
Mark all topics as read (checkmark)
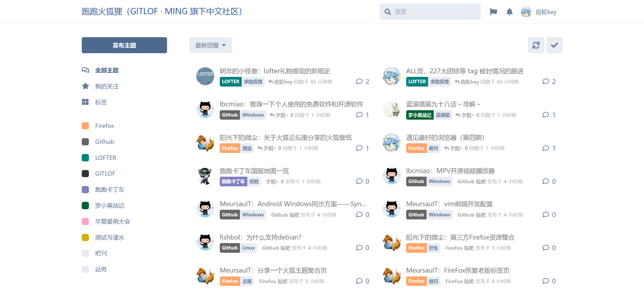(554, 45)
